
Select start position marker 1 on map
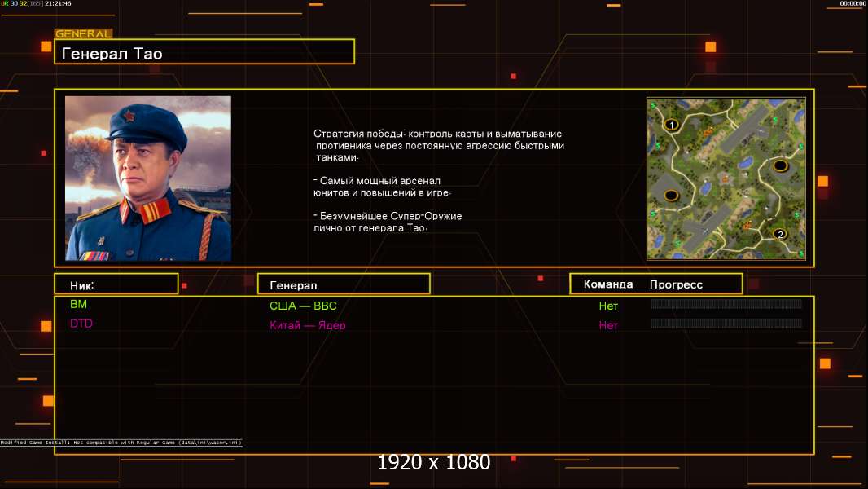point(672,125)
